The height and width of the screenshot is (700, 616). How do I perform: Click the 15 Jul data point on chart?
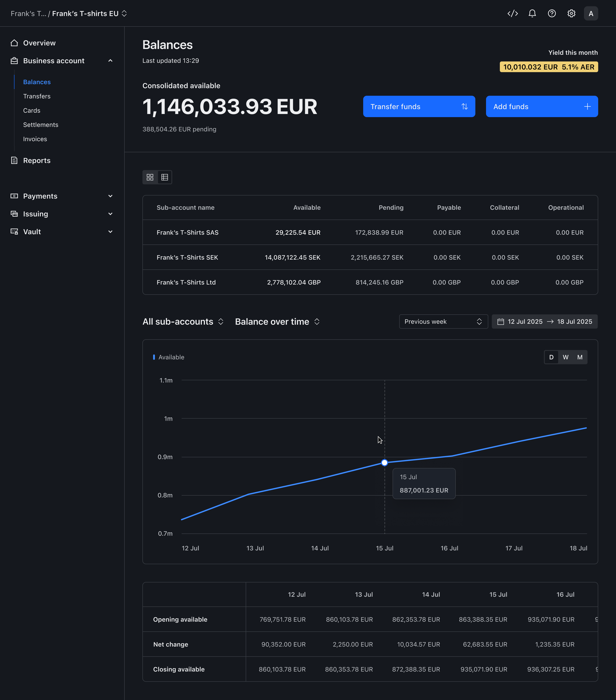[384, 463]
